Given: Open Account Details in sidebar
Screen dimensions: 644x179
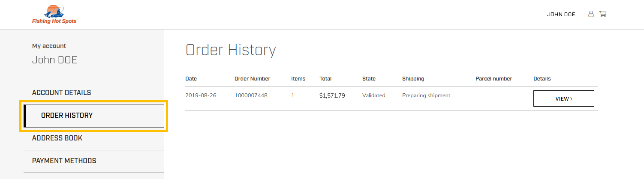Looking at the screenshot, I should (x=61, y=92).
